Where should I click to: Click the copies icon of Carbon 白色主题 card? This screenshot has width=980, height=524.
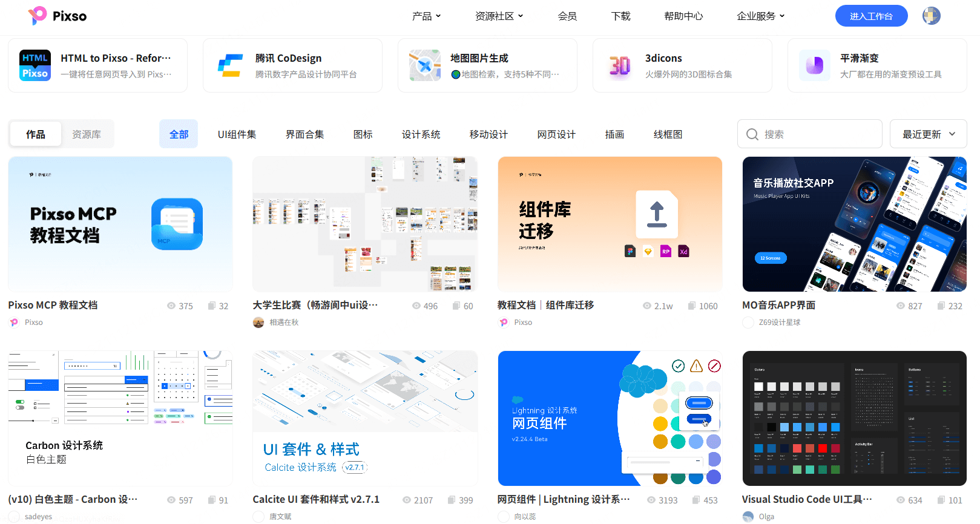212,500
